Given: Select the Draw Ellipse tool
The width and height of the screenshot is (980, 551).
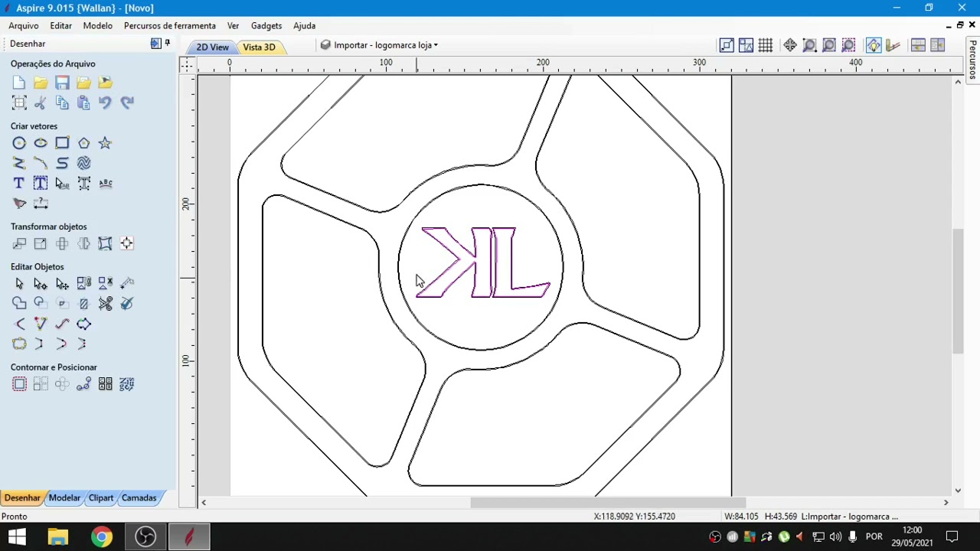Looking at the screenshot, I should pyautogui.click(x=41, y=143).
